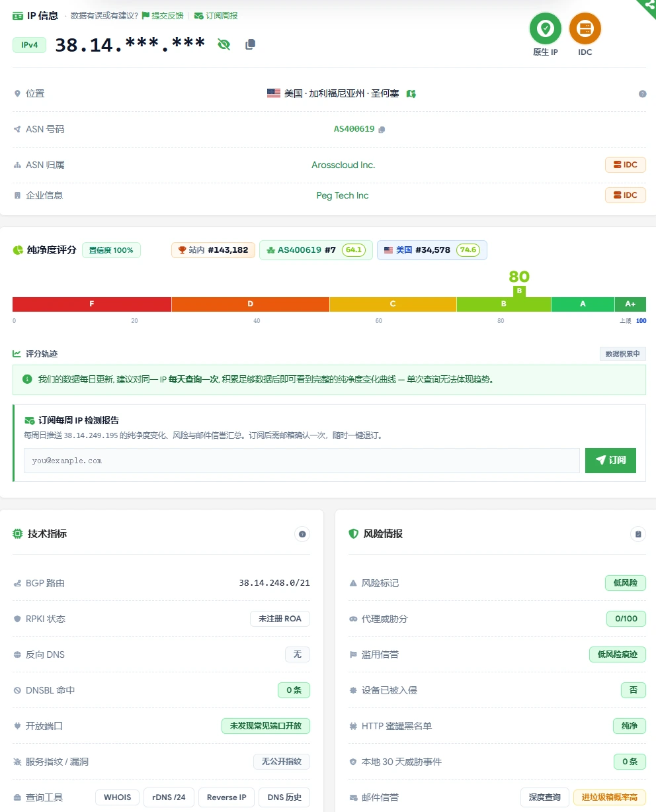
Task: Click the red F segment of score bar
Action: [x=92, y=304]
